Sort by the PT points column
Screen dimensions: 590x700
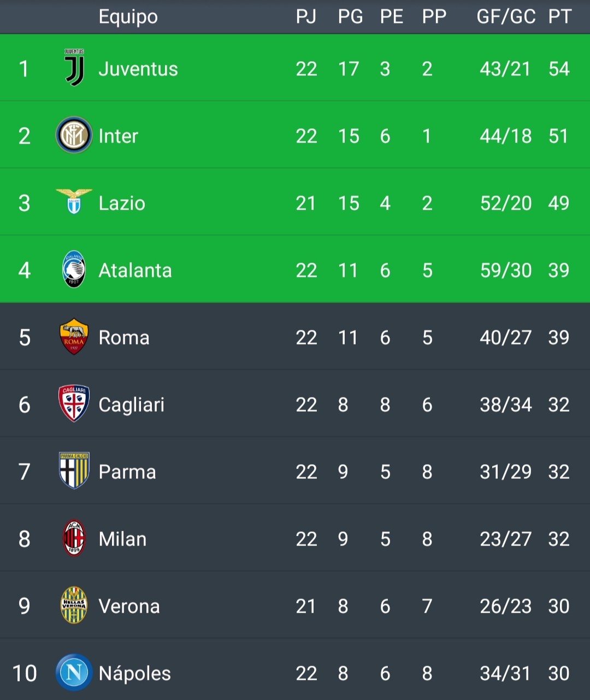[559, 17]
